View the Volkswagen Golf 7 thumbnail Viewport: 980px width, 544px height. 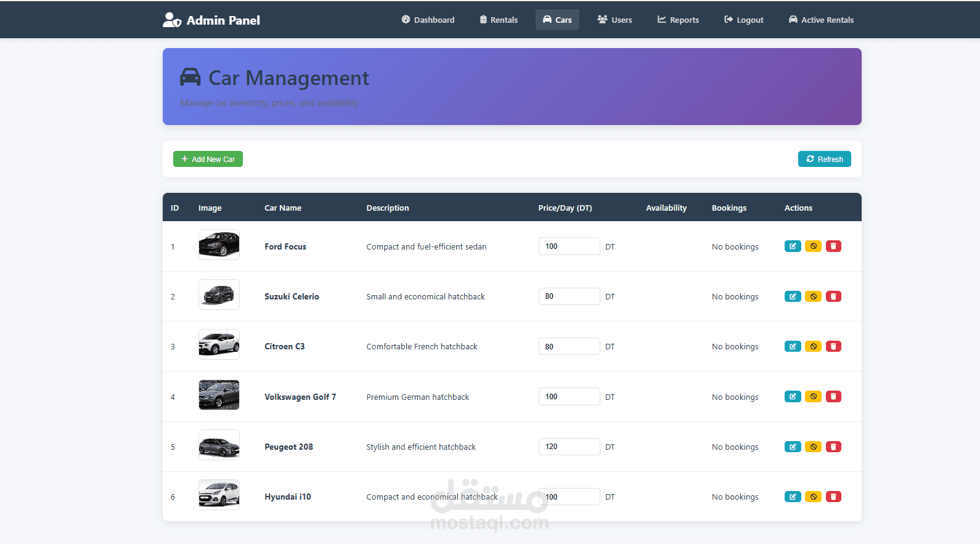[219, 395]
